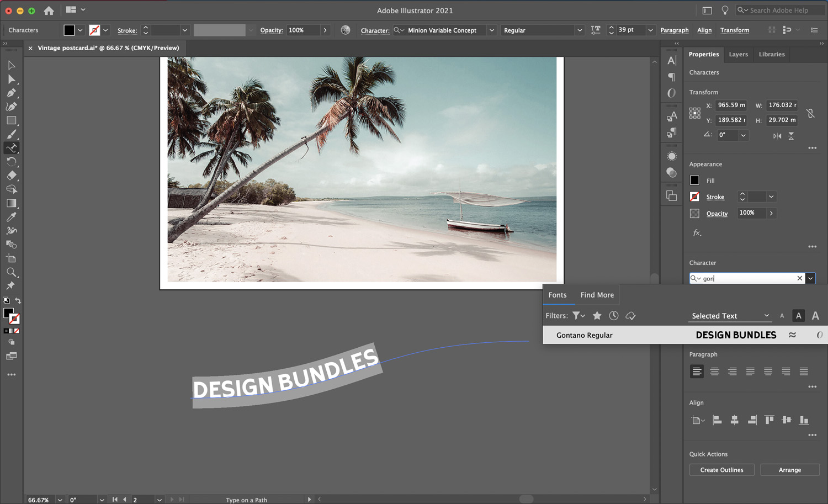The image size is (828, 504).
Task: Select the Eraser tool
Action: [x=11, y=176]
